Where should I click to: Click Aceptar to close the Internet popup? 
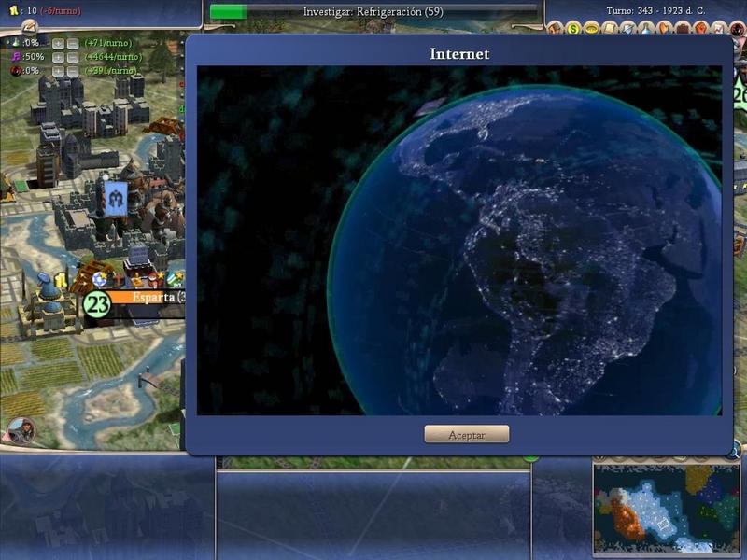(x=466, y=434)
